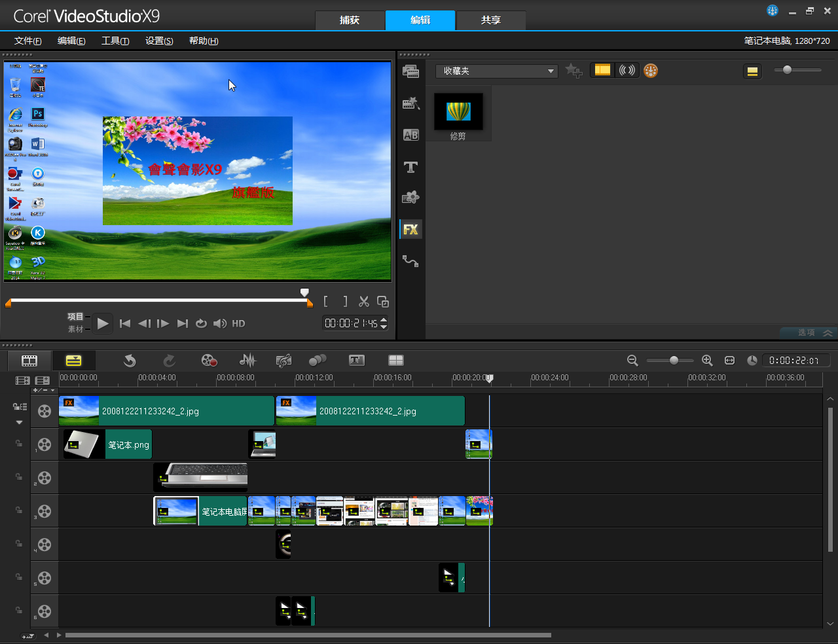838x644 pixels.
Task: Play the preview
Action: tap(102, 323)
